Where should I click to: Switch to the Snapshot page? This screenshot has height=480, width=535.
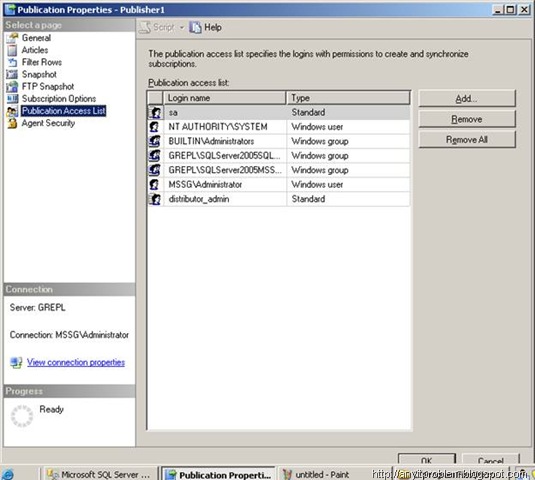click(x=39, y=74)
